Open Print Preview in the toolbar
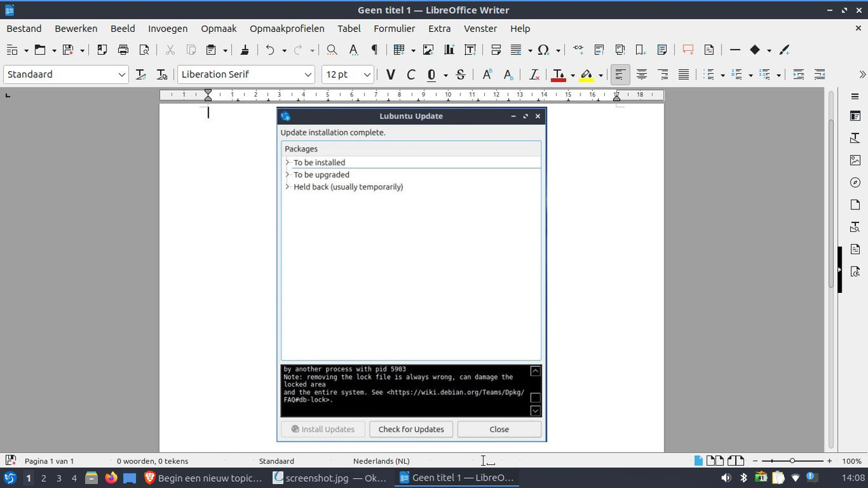 pyautogui.click(x=144, y=49)
